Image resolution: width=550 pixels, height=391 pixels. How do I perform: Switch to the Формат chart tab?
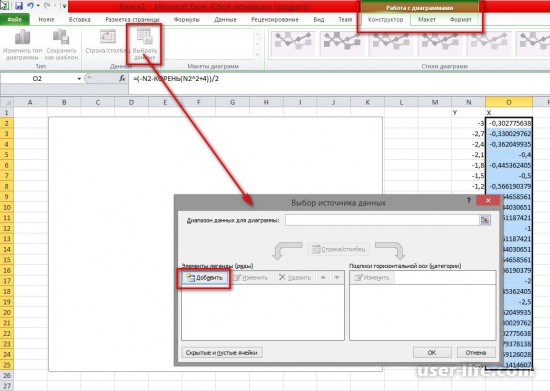click(x=461, y=20)
